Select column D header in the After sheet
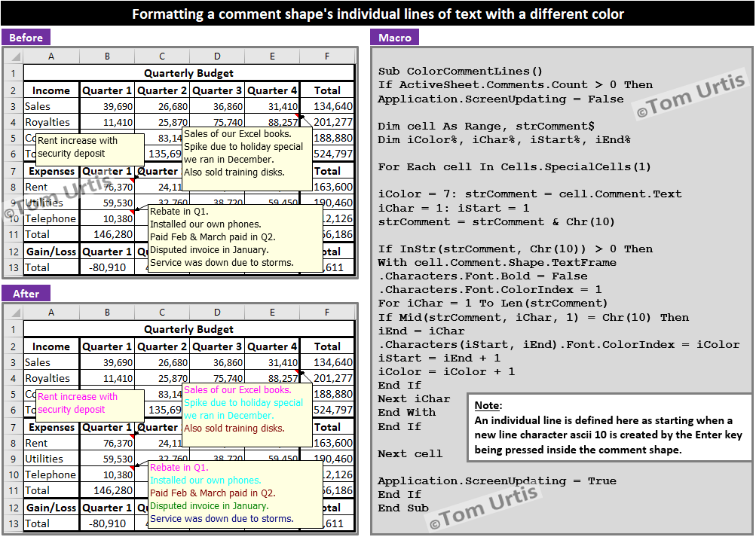 (217, 313)
